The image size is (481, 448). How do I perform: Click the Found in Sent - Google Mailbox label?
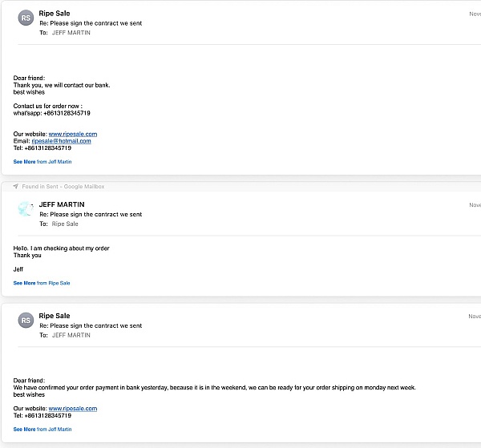point(63,187)
